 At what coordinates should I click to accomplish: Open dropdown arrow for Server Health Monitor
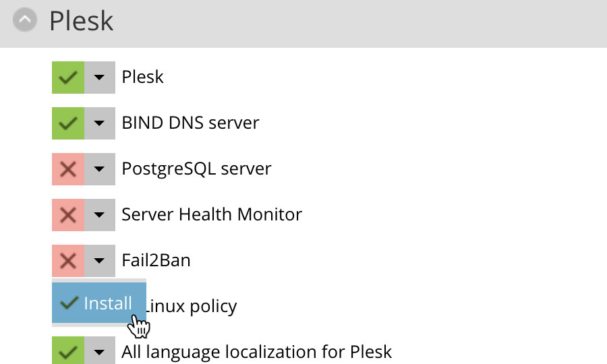coord(100,215)
